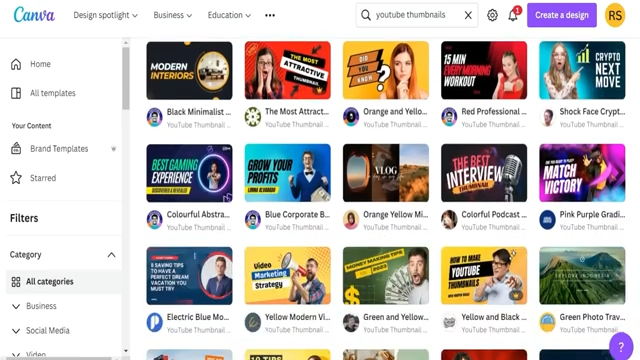Image resolution: width=640 pixels, height=360 pixels.
Task: Collapse the Category filter section
Action: tap(111, 255)
